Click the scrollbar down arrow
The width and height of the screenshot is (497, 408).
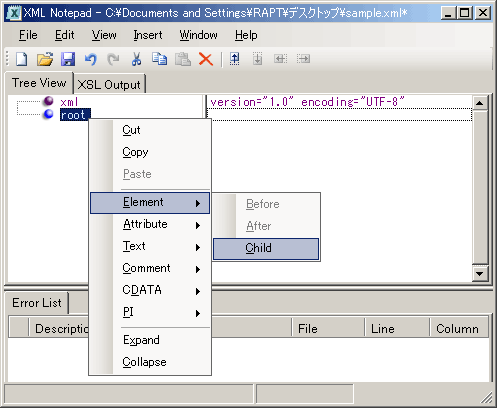click(480, 274)
